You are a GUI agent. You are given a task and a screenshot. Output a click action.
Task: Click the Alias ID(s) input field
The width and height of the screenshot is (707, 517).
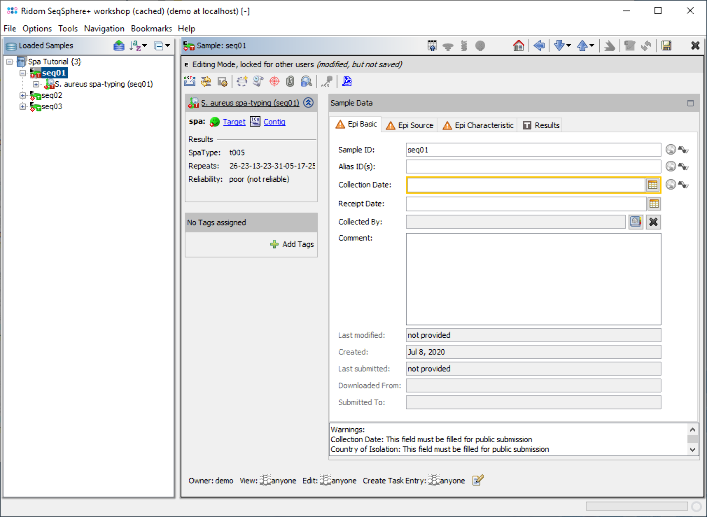(533, 167)
